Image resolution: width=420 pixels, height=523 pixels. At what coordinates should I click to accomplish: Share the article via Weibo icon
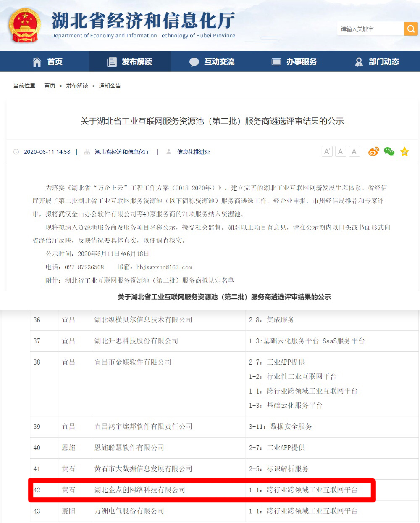point(373,151)
